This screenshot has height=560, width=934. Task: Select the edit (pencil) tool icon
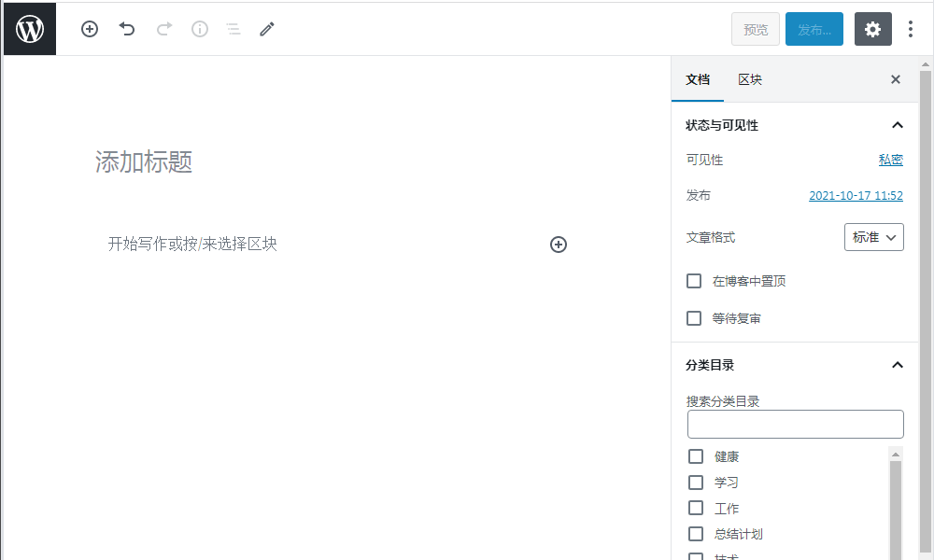(266, 29)
